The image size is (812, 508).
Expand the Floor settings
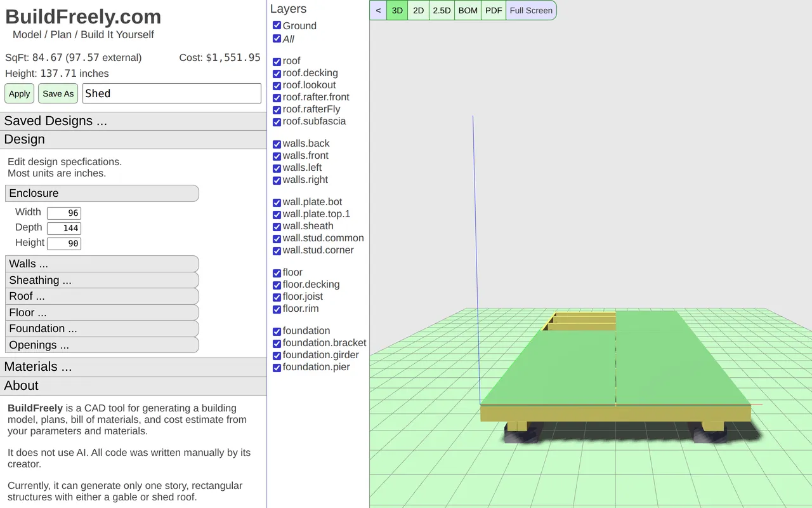[x=102, y=312]
